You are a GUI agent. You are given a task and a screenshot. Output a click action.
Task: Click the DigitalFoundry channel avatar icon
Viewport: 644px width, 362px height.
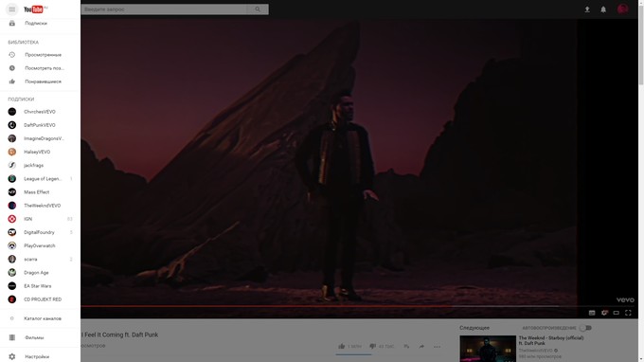[12, 232]
